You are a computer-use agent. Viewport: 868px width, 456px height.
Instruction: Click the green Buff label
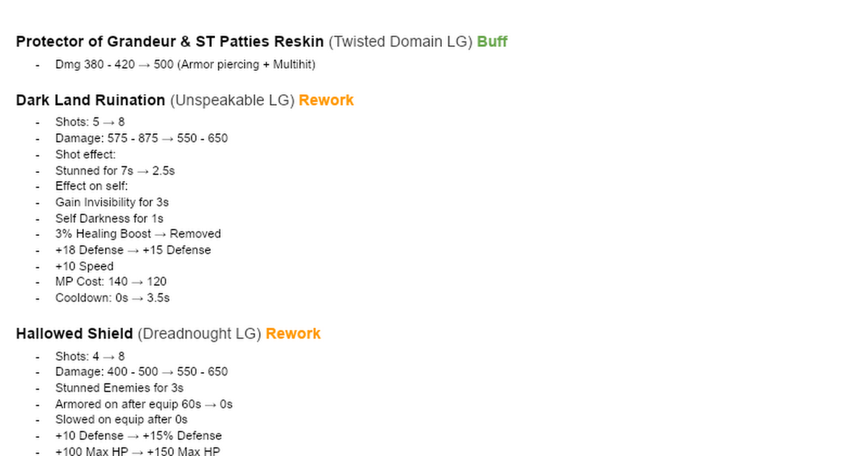(x=492, y=41)
